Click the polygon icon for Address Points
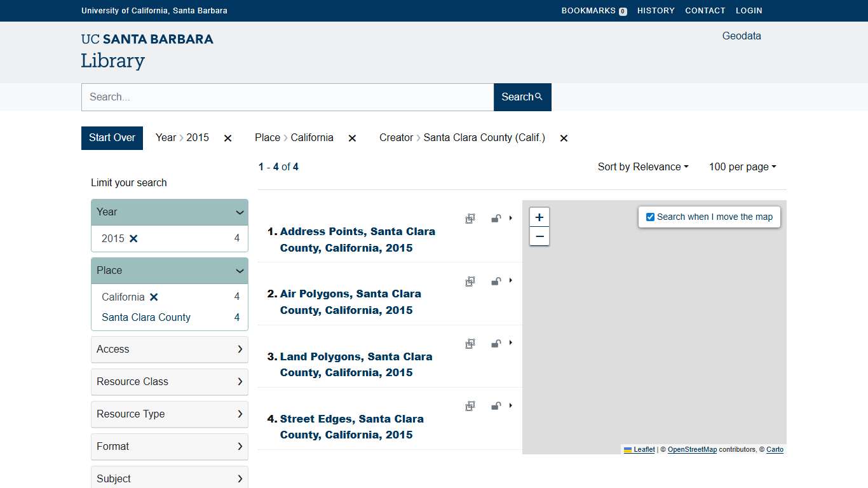 [x=470, y=219]
